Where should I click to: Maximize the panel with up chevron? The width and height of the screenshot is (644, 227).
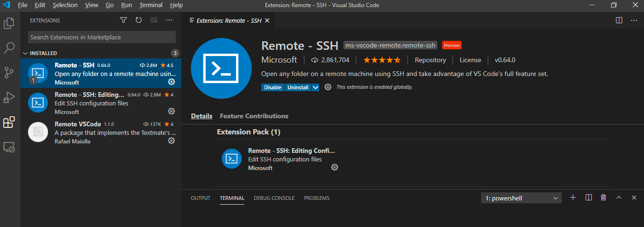coord(619,198)
